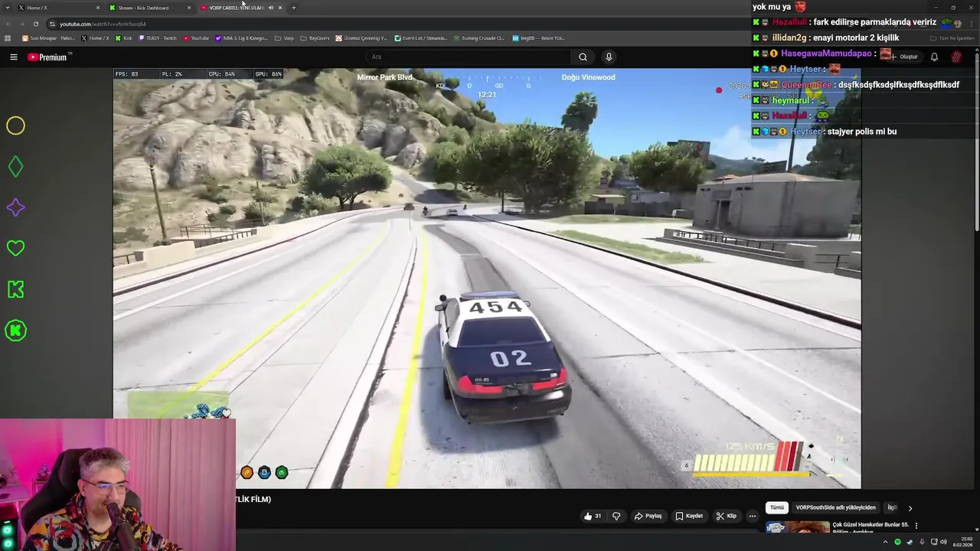980x551 pixels.
Task: Show hidden system tray icons
Action: pyautogui.click(x=886, y=542)
